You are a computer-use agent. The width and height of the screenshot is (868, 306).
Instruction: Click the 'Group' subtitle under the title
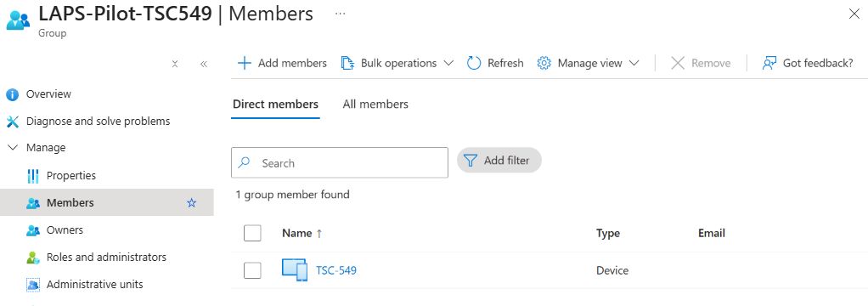click(52, 33)
